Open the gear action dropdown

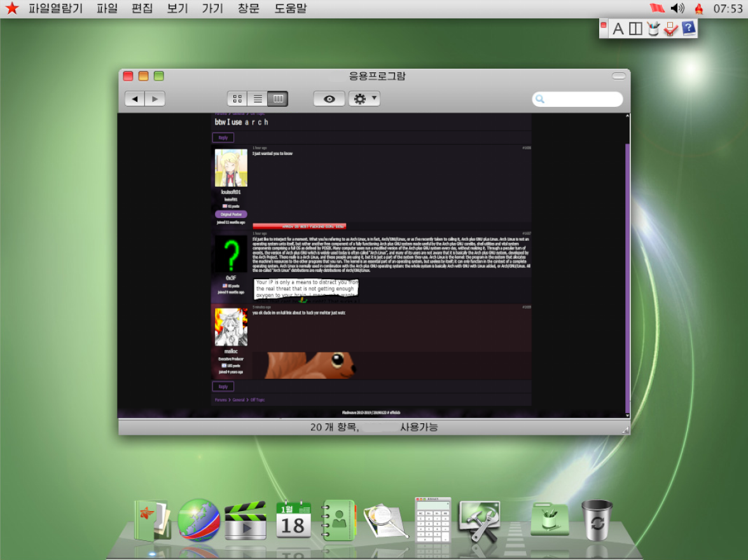pos(364,99)
